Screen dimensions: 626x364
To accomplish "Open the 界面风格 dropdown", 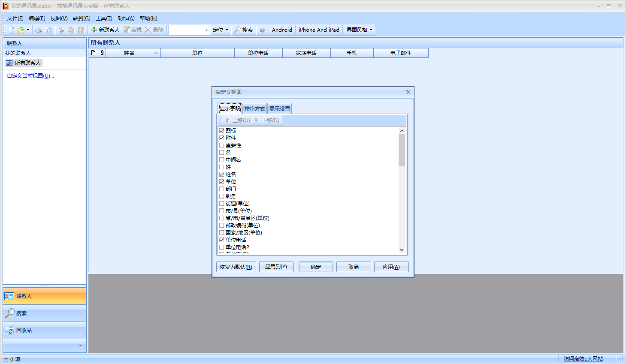I will click(360, 30).
